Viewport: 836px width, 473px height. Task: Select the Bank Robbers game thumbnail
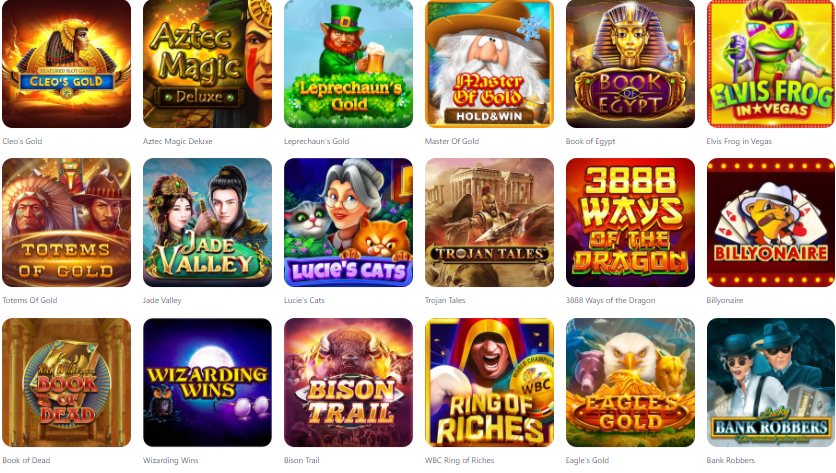click(x=771, y=382)
